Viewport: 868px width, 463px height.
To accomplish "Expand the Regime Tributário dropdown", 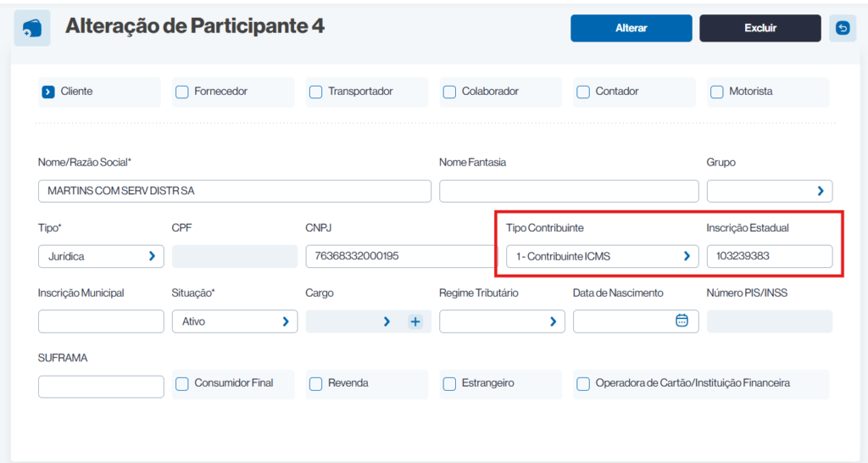I will [501, 321].
